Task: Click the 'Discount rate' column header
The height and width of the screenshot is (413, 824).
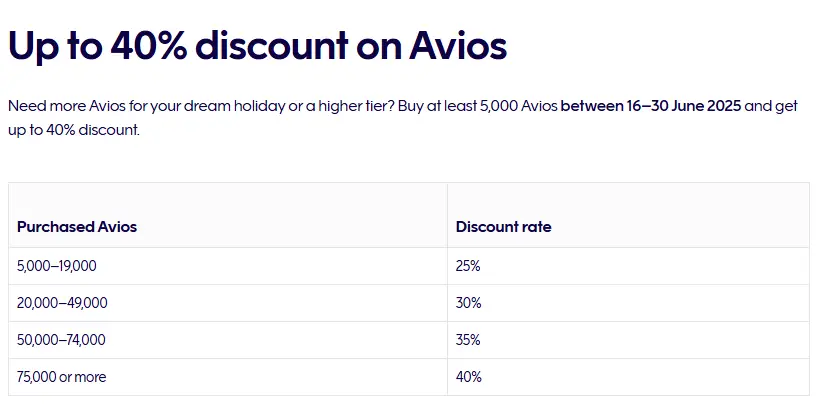Action: [503, 226]
